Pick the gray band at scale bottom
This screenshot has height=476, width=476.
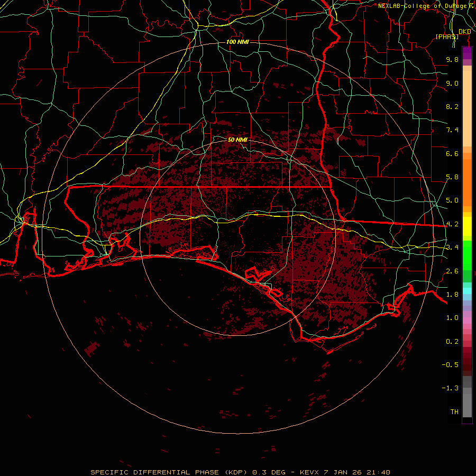(467, 405)
